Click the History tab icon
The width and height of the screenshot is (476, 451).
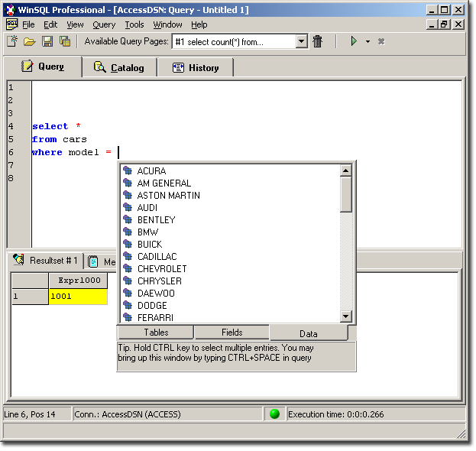tap(178, 67)
